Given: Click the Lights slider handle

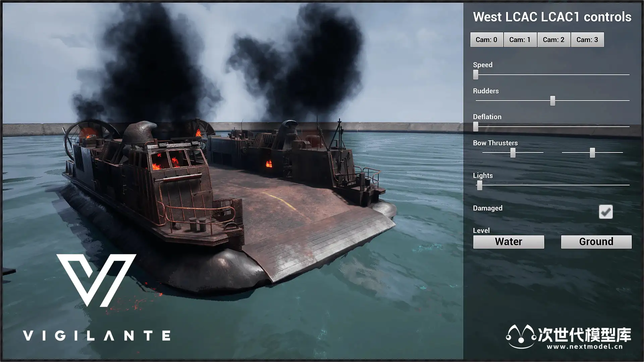Looking at the screenshot, I should [x=480, y=185].
